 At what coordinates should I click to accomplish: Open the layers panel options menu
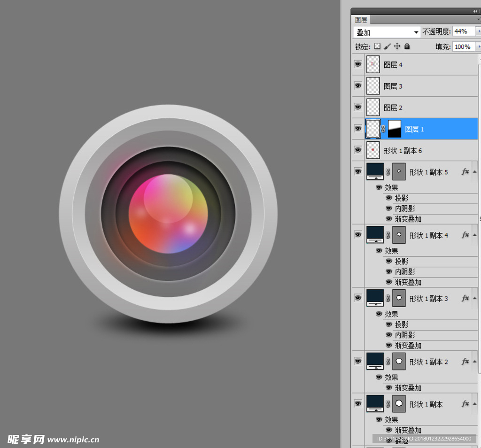479,20
